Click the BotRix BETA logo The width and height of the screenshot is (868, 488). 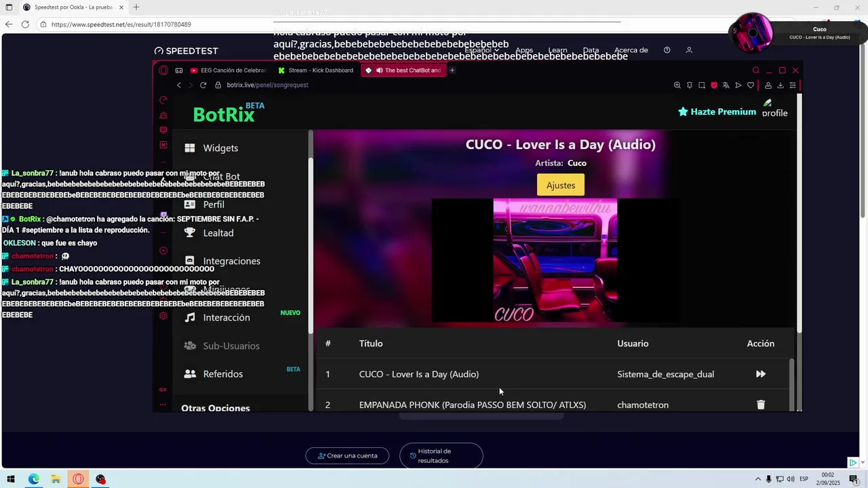229,113
